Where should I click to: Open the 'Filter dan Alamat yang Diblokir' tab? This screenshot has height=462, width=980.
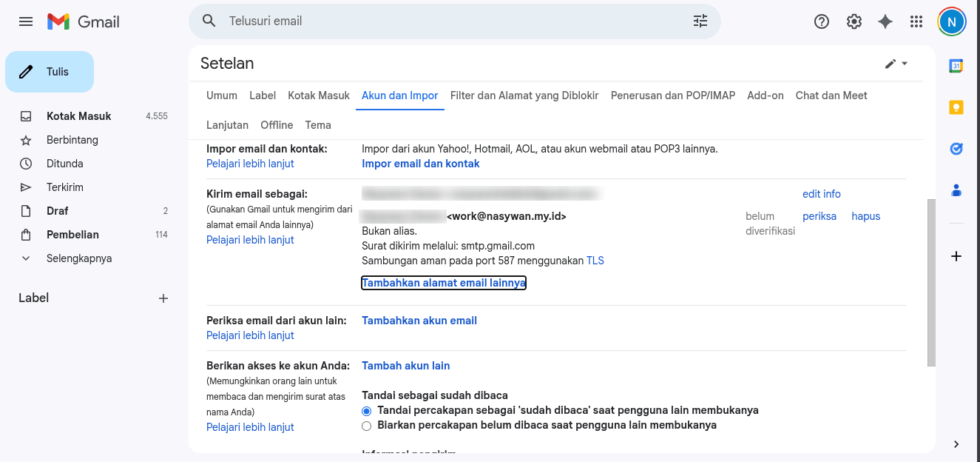(x=524, y=96)
